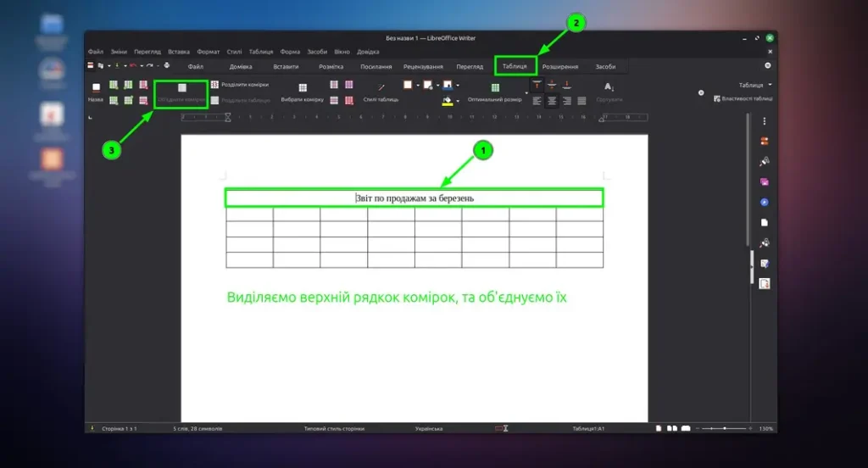Click the border style icon
The width and height of the screenshot is (868, 468).
point(428,85)
